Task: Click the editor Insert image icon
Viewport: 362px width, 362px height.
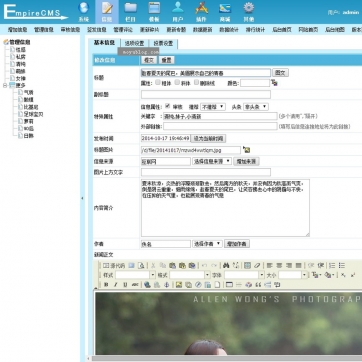Action: coord(179,285)
